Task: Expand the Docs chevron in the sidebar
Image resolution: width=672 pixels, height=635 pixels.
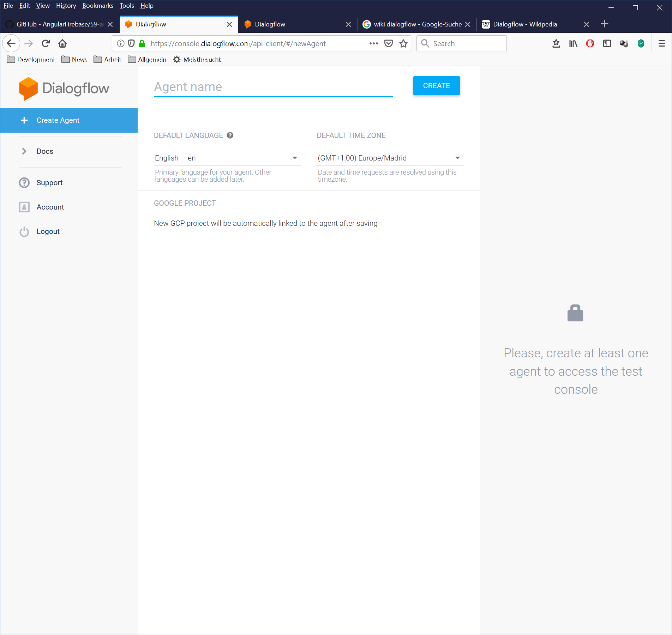Action: click(24, 151)
